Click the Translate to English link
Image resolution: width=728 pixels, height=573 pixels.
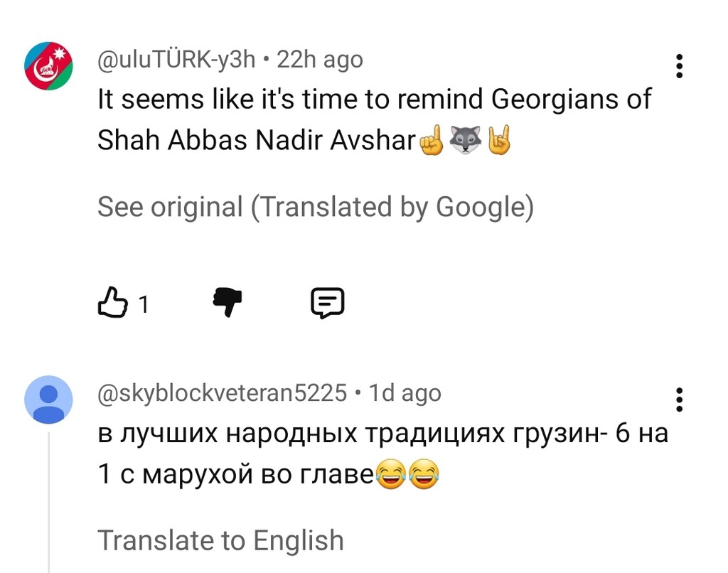point(220,540)
